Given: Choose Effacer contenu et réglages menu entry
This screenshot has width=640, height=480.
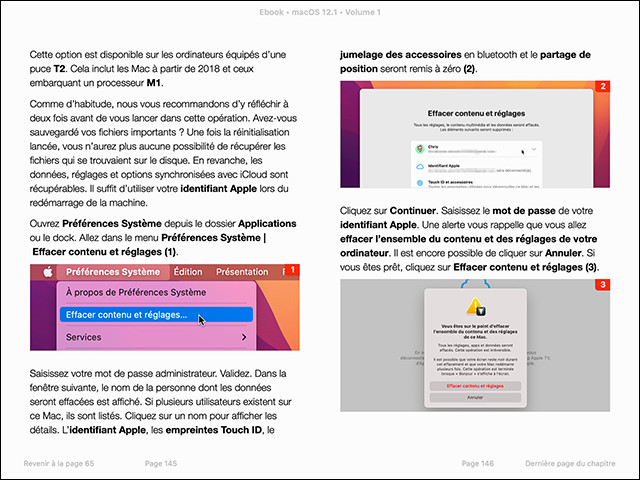Looking at the screenshot, I should click(x=126, y=315).
